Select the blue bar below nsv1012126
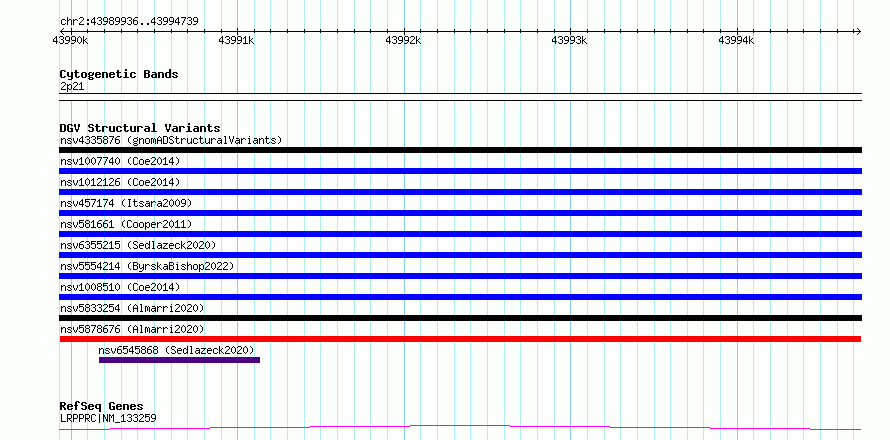The width and height of the screenshot is (890, 440). point(460,192)
